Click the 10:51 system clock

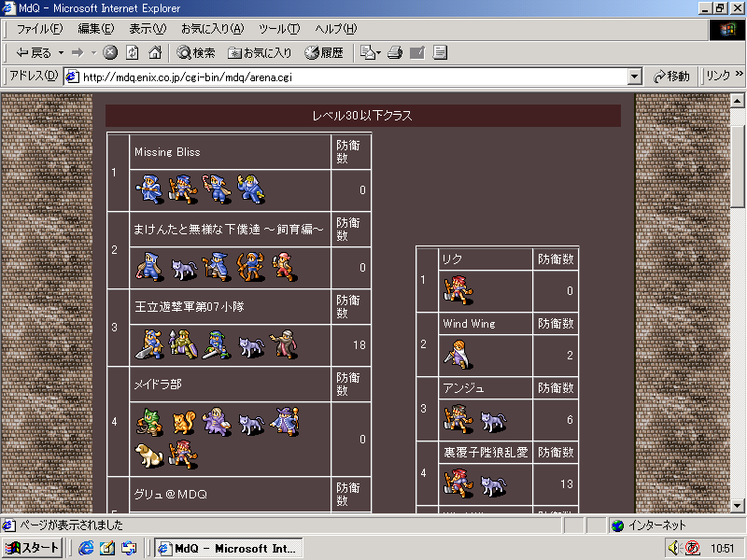pos(722,549)
